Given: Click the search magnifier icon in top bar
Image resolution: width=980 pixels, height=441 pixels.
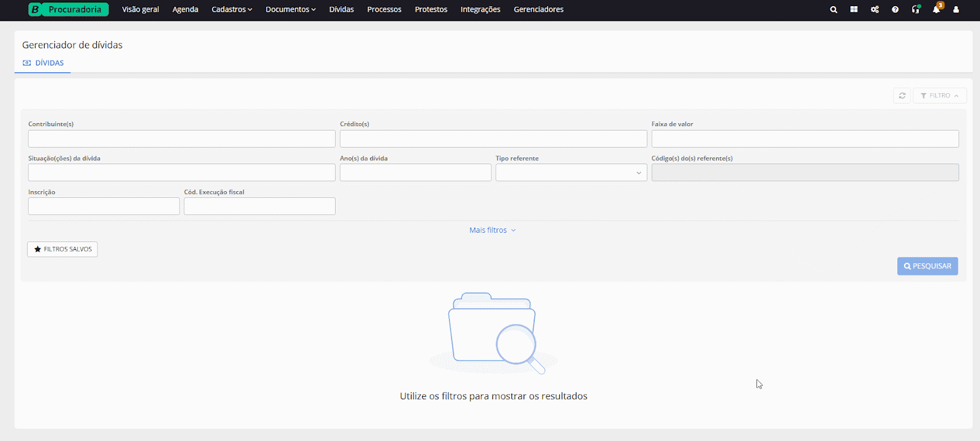Looking at the screenshot, I should coord(834,10).
